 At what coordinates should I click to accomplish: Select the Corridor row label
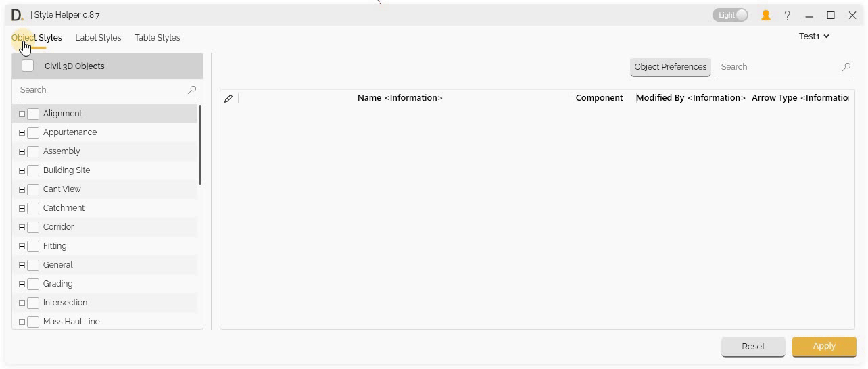point(58,227)
